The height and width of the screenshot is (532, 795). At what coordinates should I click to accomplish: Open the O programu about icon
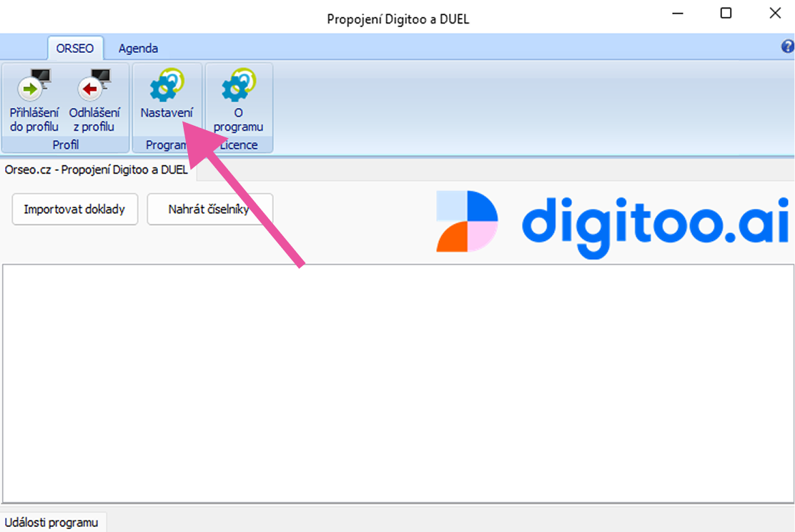pyautogui.click(x=238, y=84)
